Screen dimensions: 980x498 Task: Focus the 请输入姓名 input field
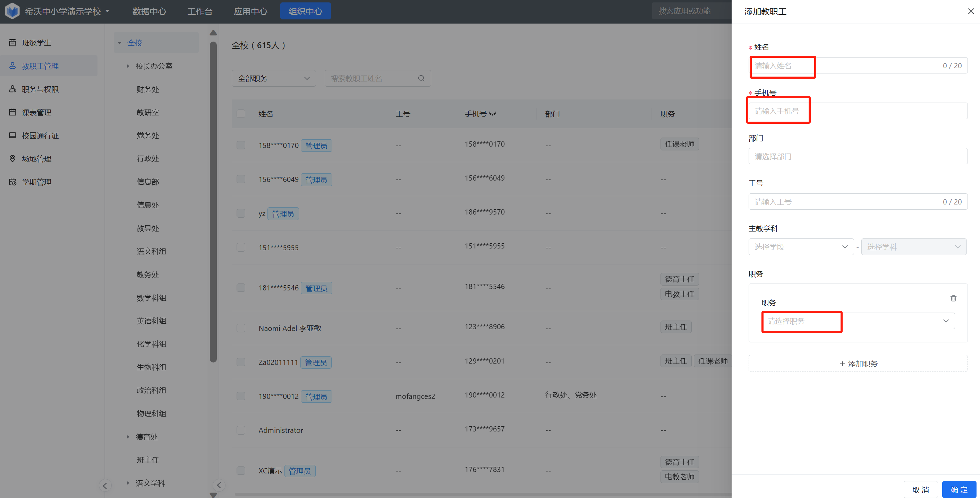coord(858,65)
